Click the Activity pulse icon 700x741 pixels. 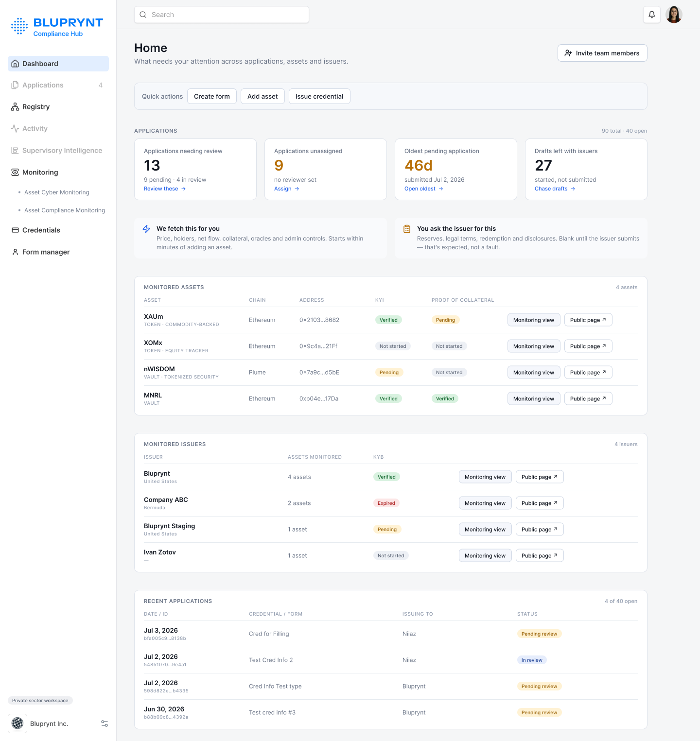[x=15, y=129]
